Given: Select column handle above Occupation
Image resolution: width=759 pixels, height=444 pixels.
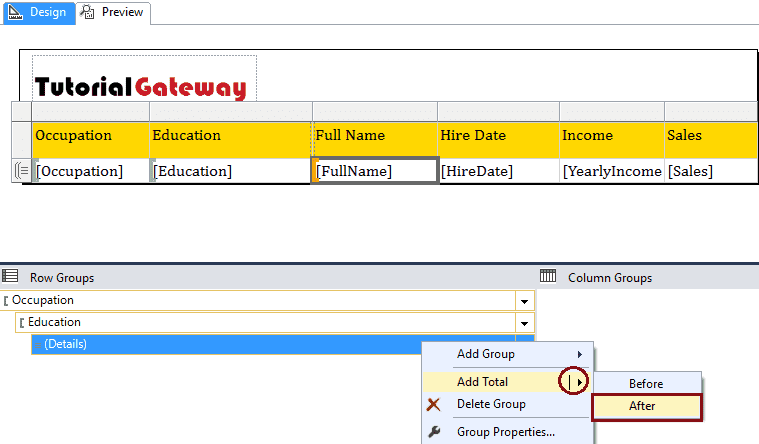Looking at the screenshot, I should [91, 111].
